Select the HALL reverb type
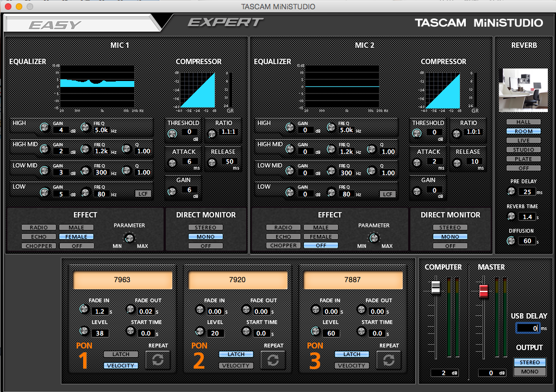This screenshot has width=556, height=392. tap(523, 122)
